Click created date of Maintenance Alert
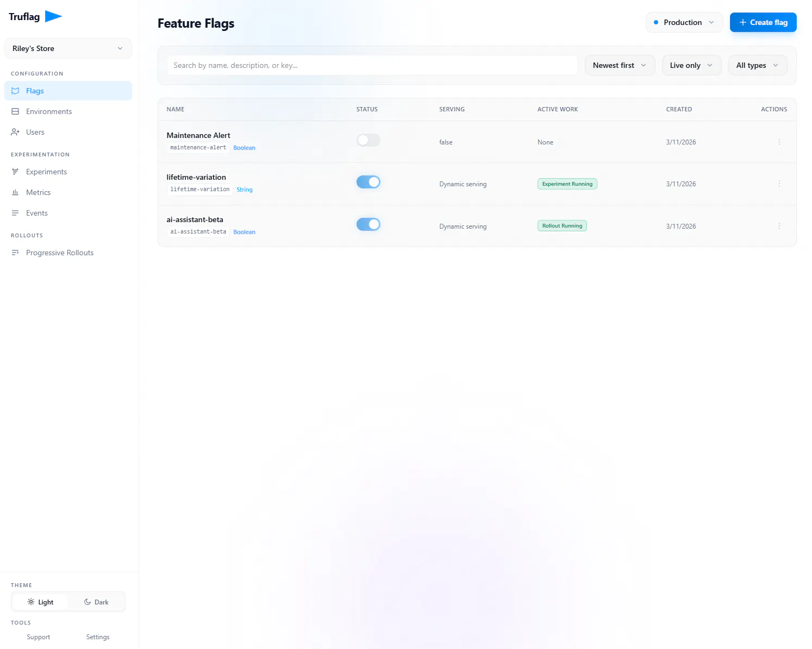The height and width of the screenshot is (649, 812). 681,142
